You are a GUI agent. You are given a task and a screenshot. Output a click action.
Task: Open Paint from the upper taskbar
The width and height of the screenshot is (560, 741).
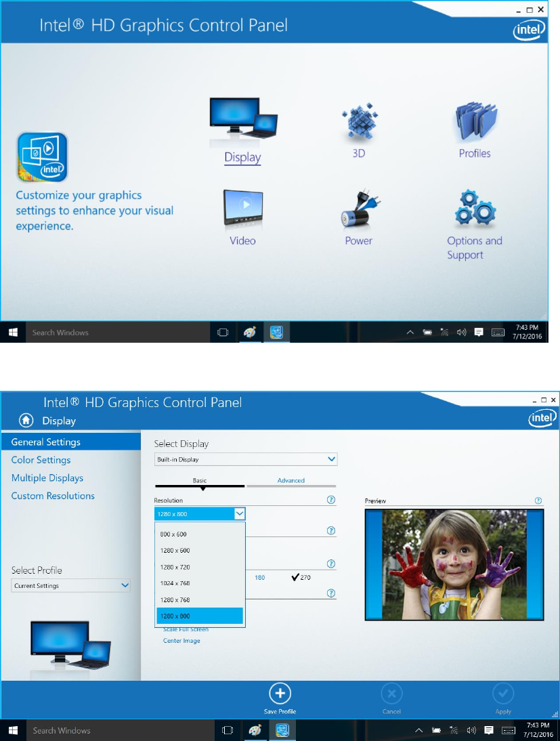[249, 333]
